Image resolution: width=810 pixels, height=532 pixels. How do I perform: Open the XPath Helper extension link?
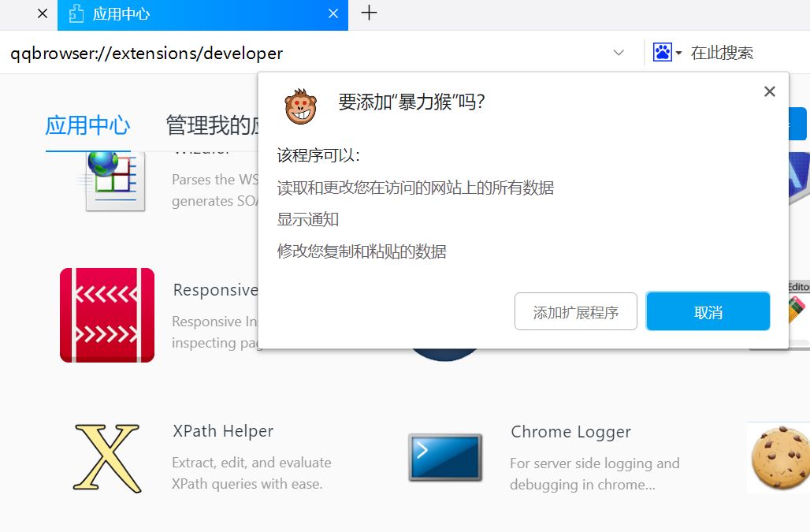point(222,431)
